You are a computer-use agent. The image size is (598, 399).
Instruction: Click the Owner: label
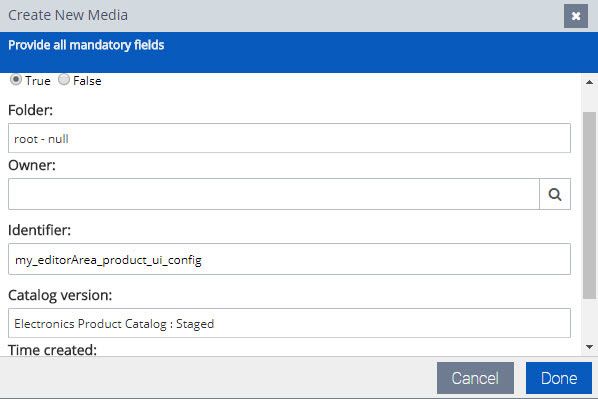coord(32,165)
